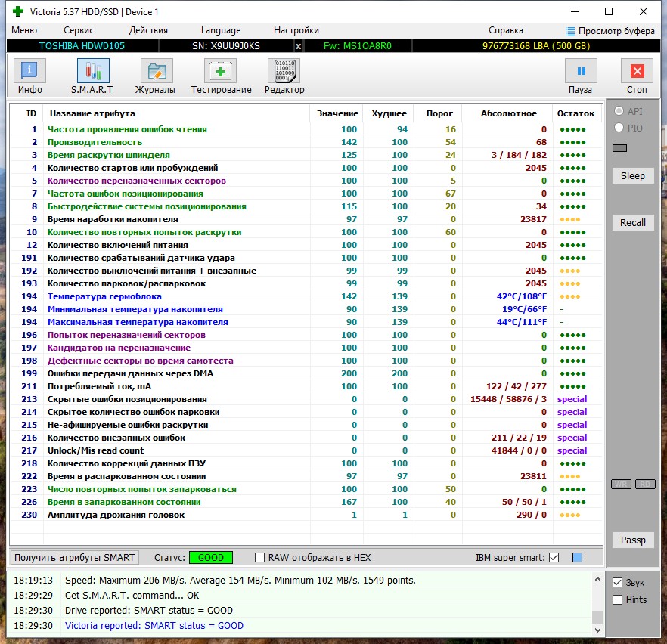Click the Остаток column header

575,113
